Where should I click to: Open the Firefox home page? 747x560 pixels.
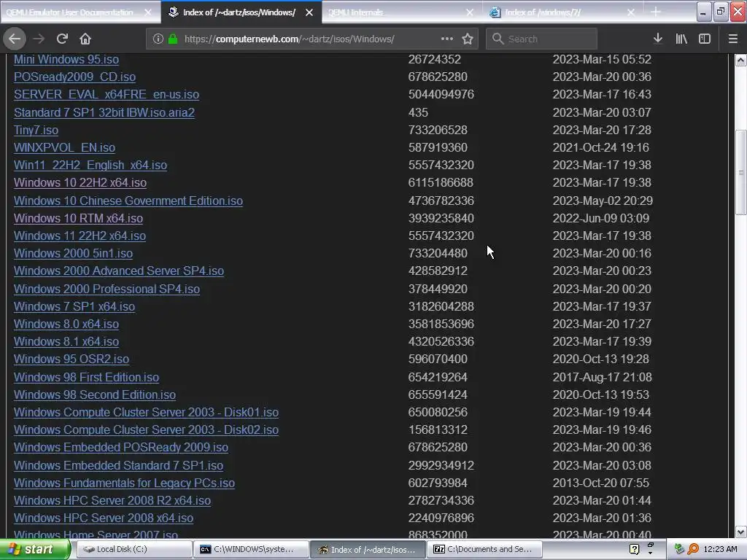click(x=85, y=39)
